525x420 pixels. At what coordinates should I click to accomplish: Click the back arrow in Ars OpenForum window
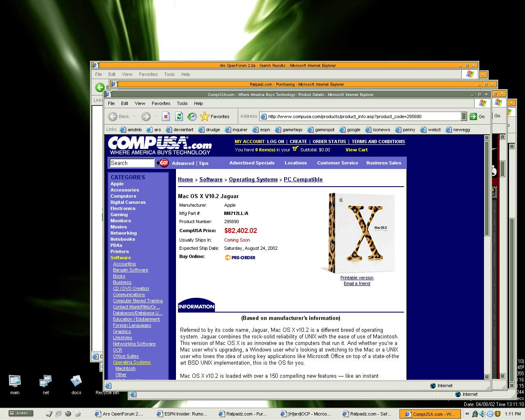(x=100, y=87)
